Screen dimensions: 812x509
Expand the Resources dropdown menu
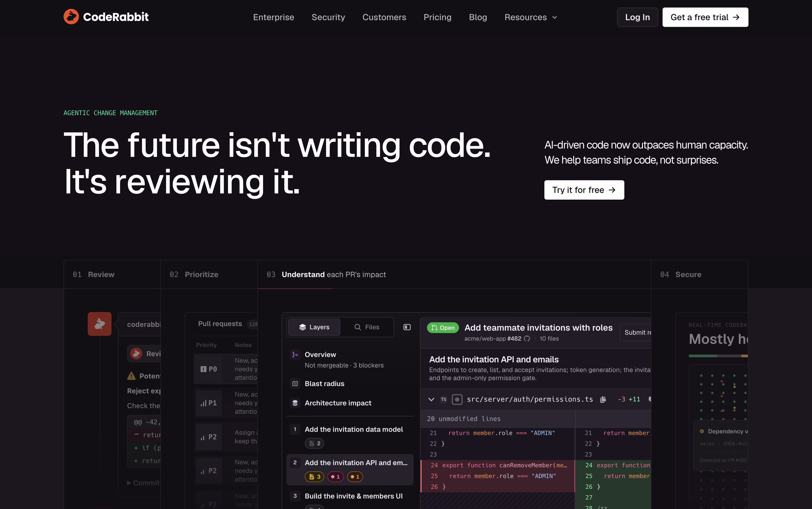(530, 17)
